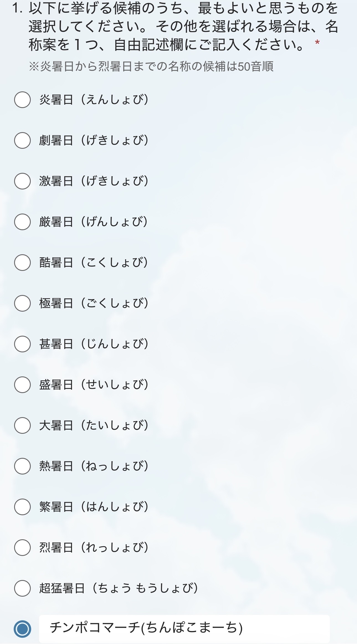Click the 超猛暑日 (ちょう もうしょび) label
Viewport: 357px width, 644px height.
(x=118, y=588)
